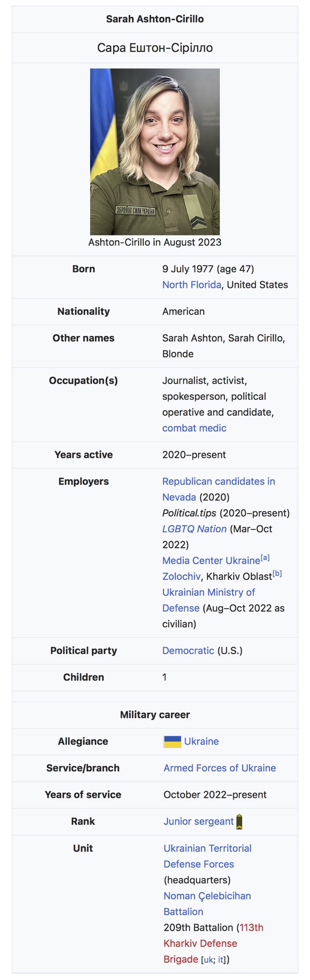
Task: Follow the combat medic link
Action: tap(194, 428)
